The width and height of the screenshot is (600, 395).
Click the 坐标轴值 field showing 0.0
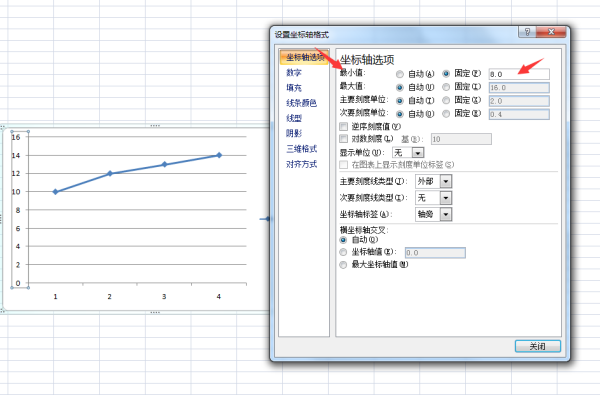point(435,253)
